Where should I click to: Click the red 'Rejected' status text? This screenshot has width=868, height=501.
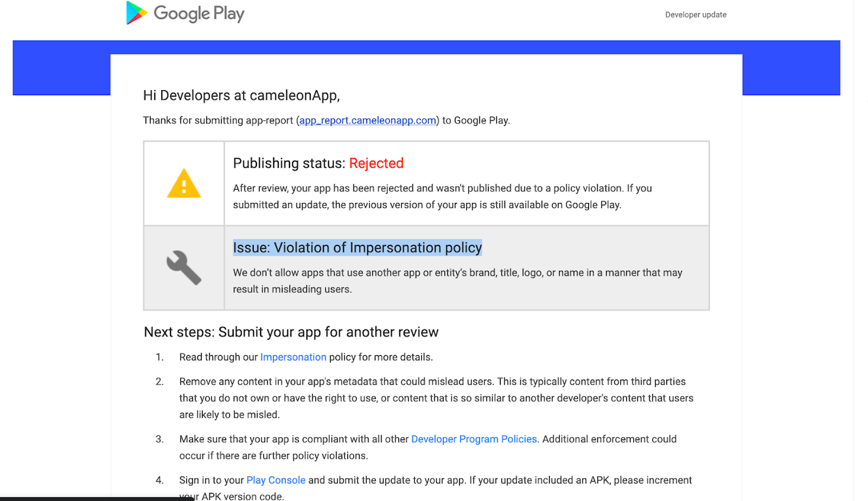(x=376, y=163)
